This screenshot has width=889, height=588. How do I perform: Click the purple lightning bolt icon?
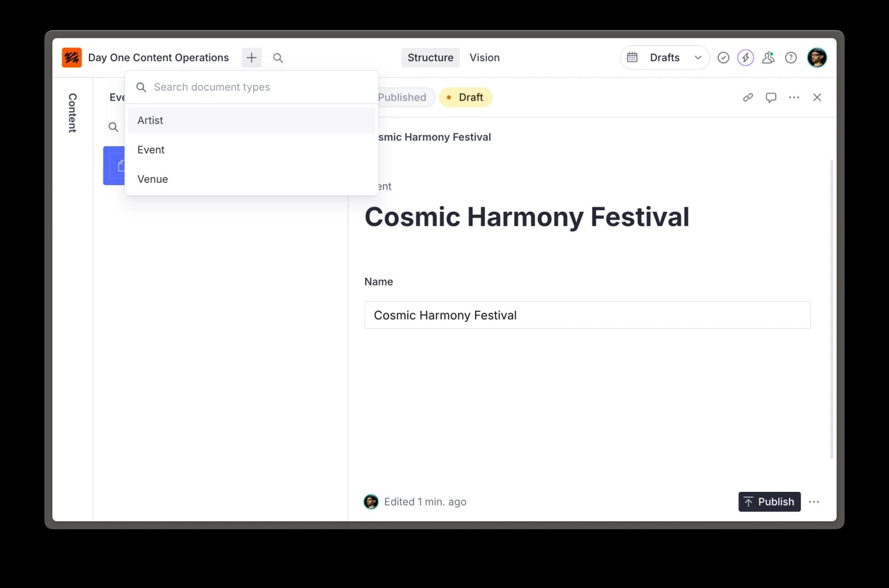(746, 58)
